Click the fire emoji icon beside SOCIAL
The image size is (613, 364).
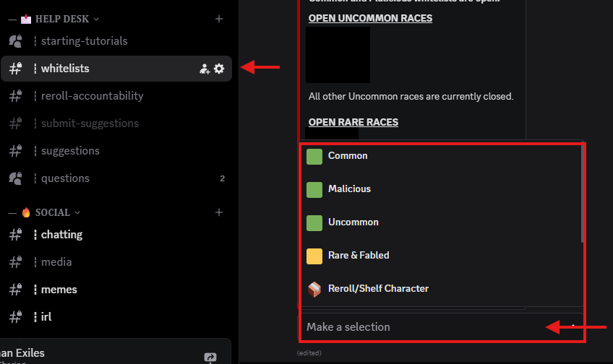pos(26,212)
